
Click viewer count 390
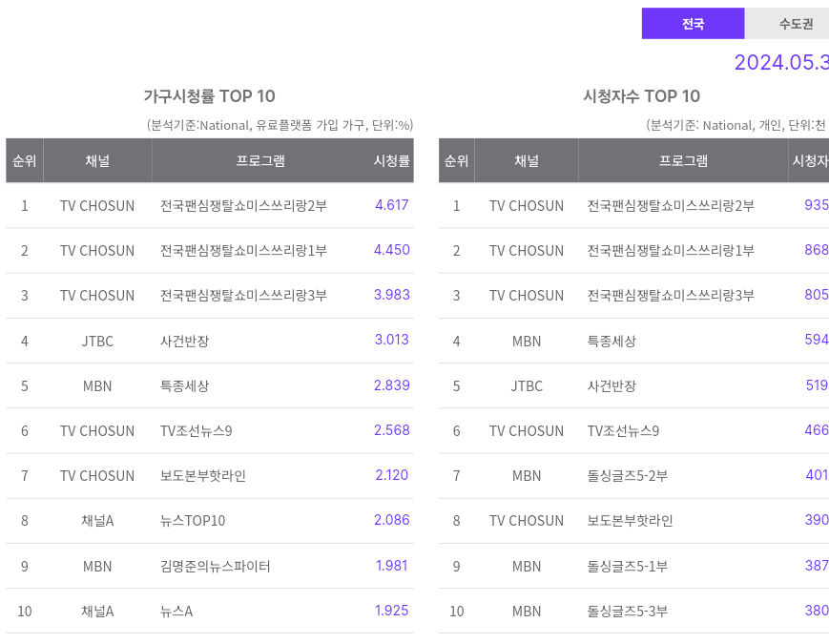[817, 520]
